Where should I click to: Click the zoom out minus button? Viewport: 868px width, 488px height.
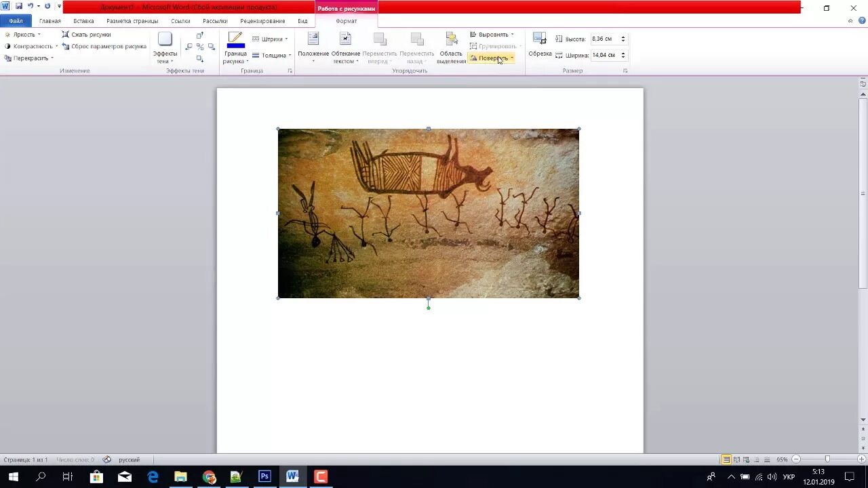tap(797, 460)
